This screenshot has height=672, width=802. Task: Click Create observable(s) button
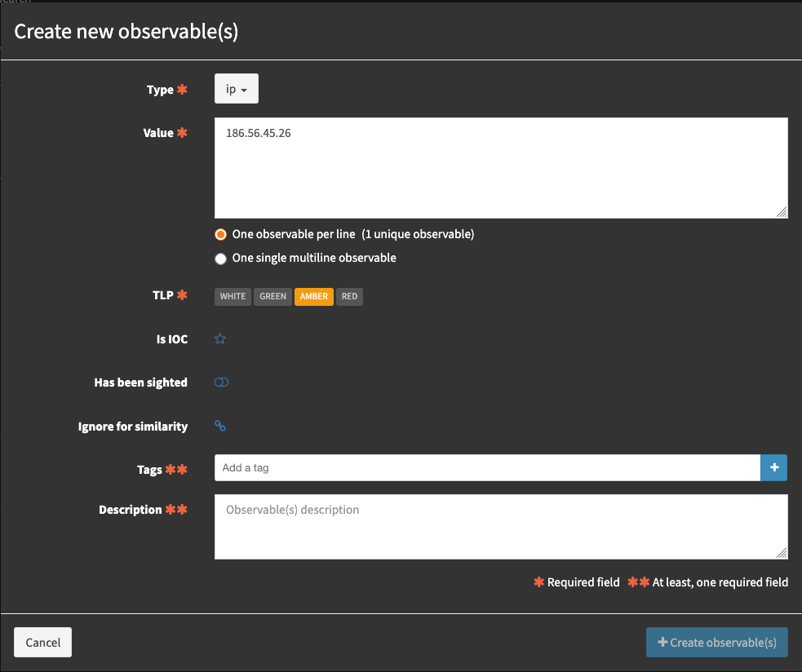[716, 643]
